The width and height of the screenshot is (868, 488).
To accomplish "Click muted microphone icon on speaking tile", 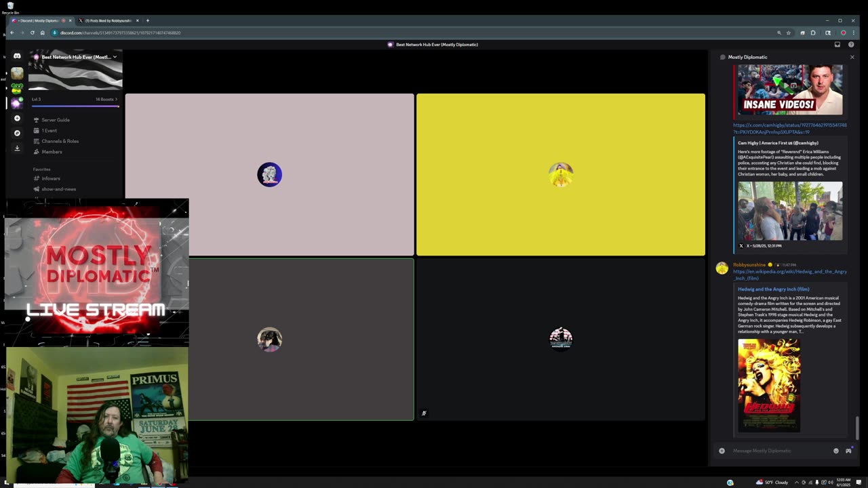I will [x=424, y=413].
